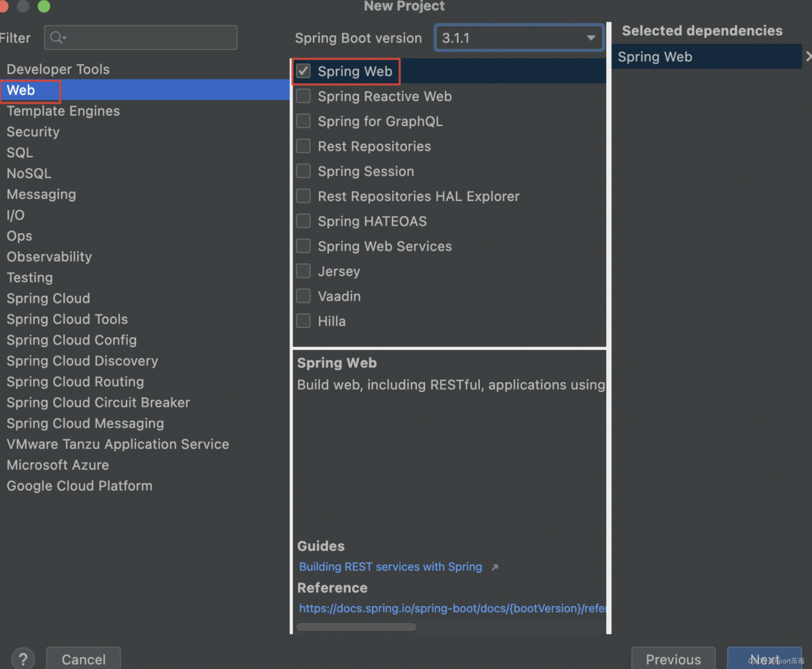Screen dimensions: 812x669
Task: Click the Cancel button
Action: coord(83,659)
